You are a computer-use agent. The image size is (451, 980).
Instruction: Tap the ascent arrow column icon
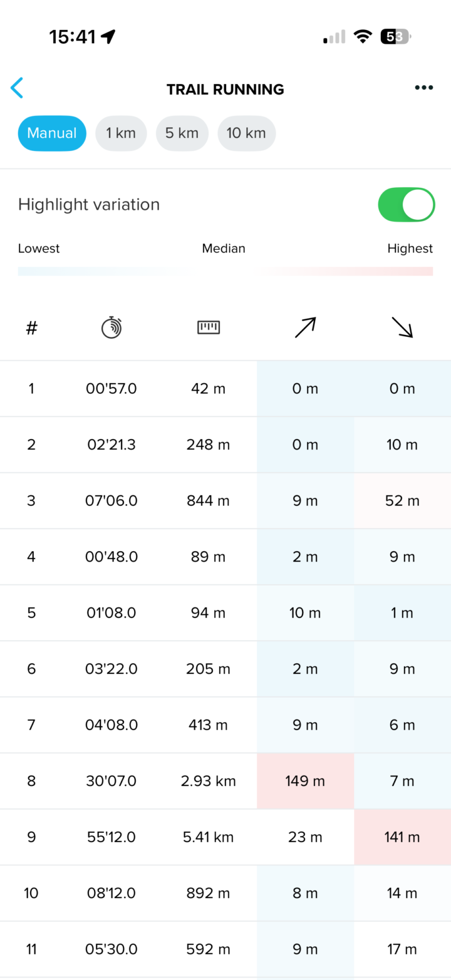point(305,327)
